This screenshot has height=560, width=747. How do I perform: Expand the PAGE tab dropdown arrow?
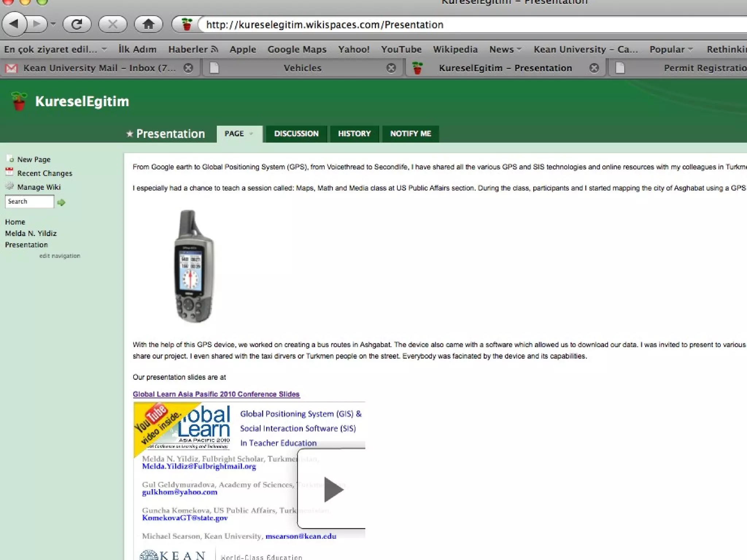[x=251, y=134]
